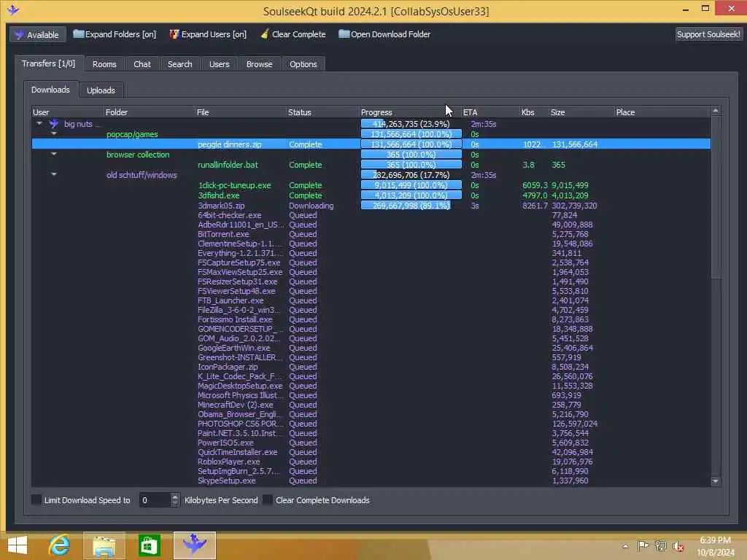The height and width of the screenshot is (560, 747).
Task: Switch to the Uploads sub-tab
Action: (x=101, y=90)
